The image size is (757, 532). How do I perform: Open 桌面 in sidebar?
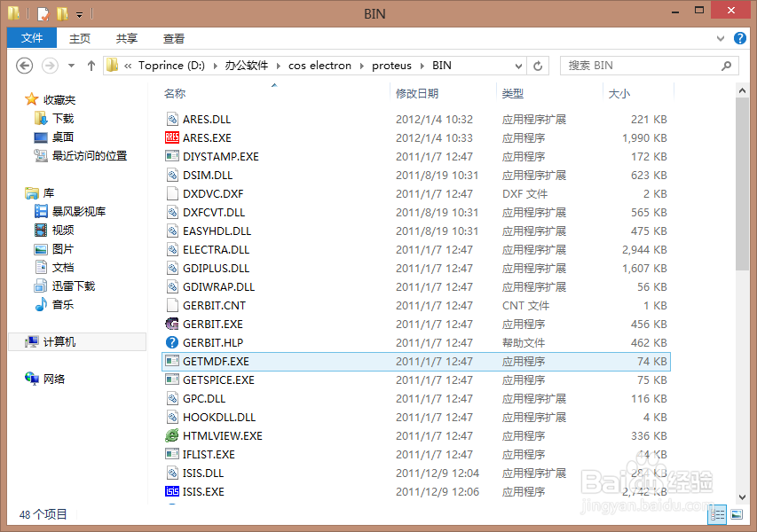pyautogui.click(x=63, y=137)
